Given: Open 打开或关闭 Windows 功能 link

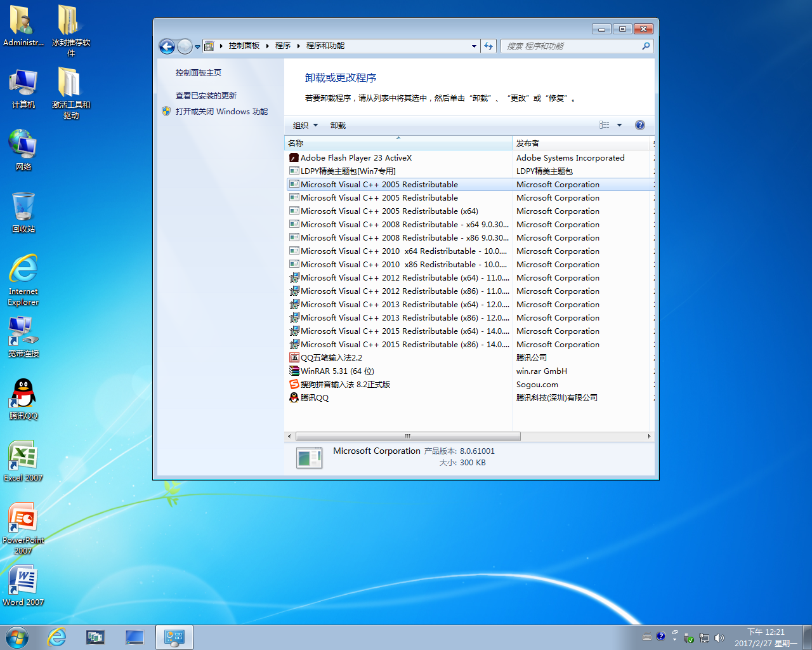Looking at the screenshot, I should (x=221, y=112).
